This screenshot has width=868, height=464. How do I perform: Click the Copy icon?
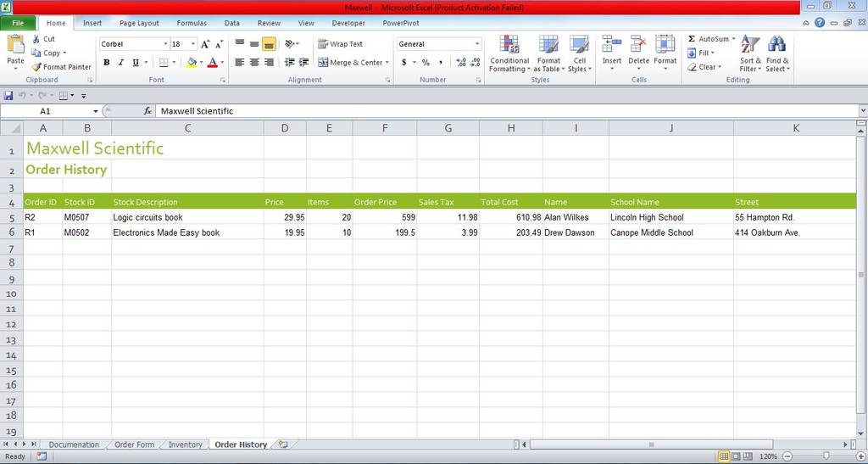point(36,53)
